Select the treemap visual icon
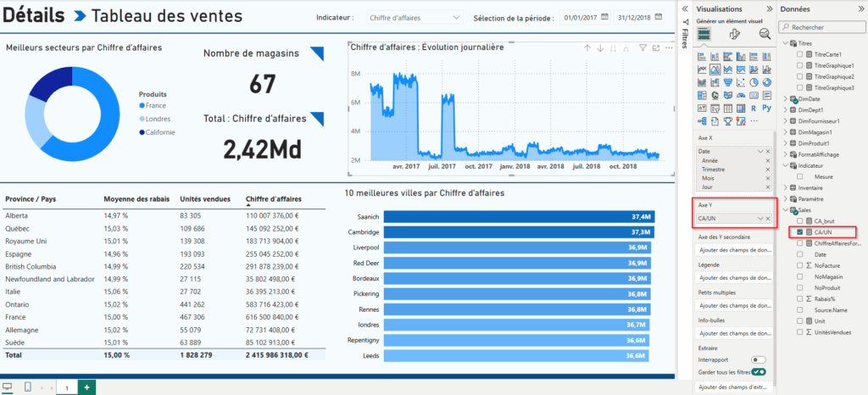Image resolution: width=868 pixels, height=395 pixels. (702, 95)
